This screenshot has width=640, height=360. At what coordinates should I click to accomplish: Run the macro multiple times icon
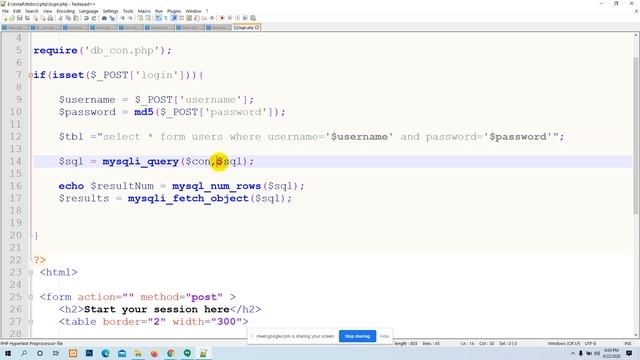coord(245,18)
